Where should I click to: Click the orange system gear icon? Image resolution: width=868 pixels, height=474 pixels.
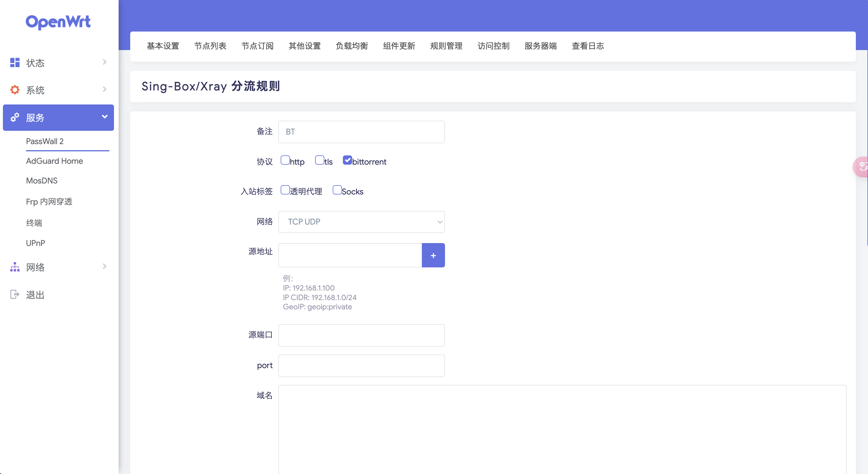[15, 90]
